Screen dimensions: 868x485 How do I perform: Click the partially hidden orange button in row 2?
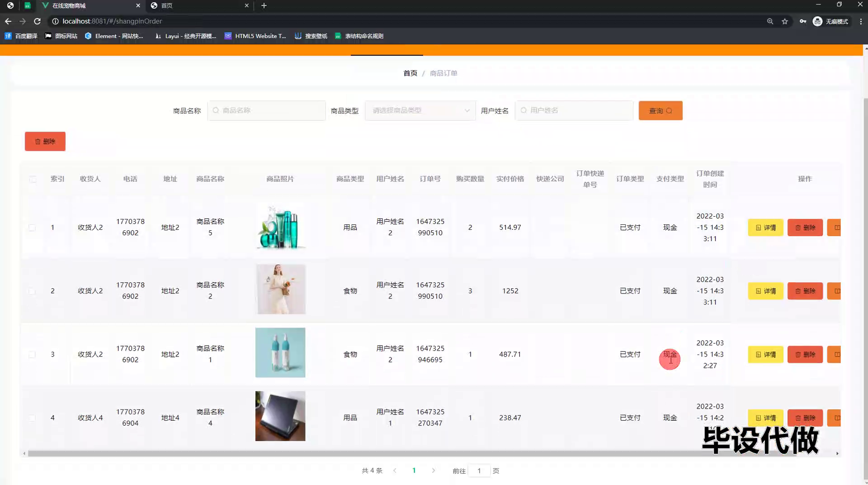(x=834, y=291)
